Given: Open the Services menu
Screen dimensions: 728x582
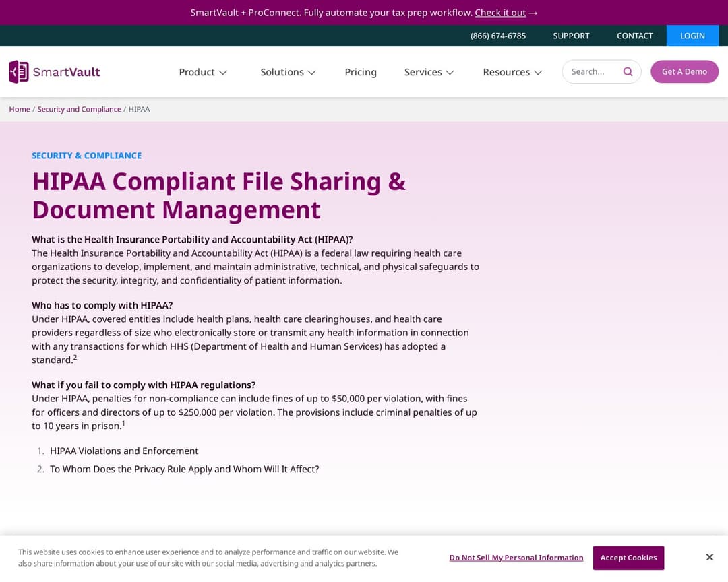Looking at the screenshot, I should [x=423, y=72].
